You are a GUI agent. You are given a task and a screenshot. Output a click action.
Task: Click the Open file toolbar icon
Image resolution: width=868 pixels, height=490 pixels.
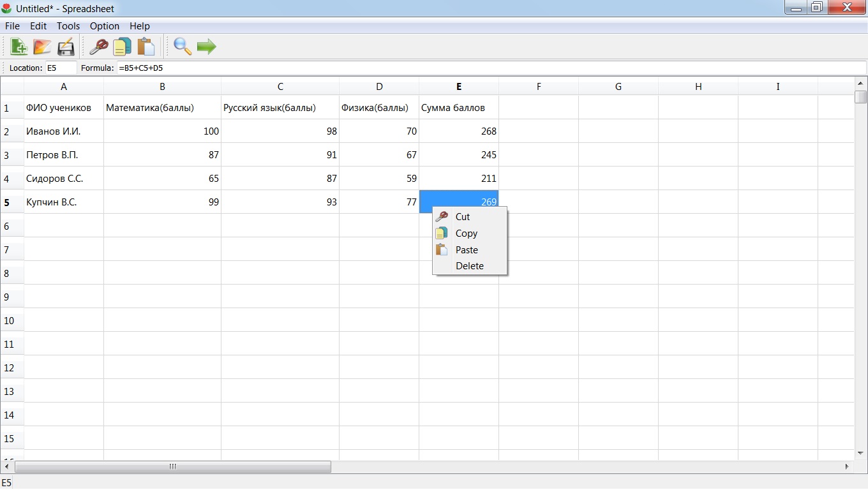click(x=42, y=47)
